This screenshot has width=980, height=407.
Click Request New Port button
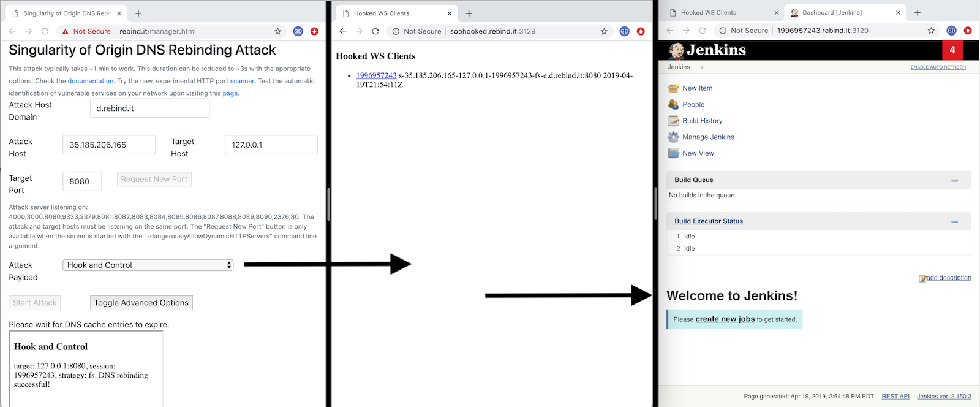tap(154, 179)
